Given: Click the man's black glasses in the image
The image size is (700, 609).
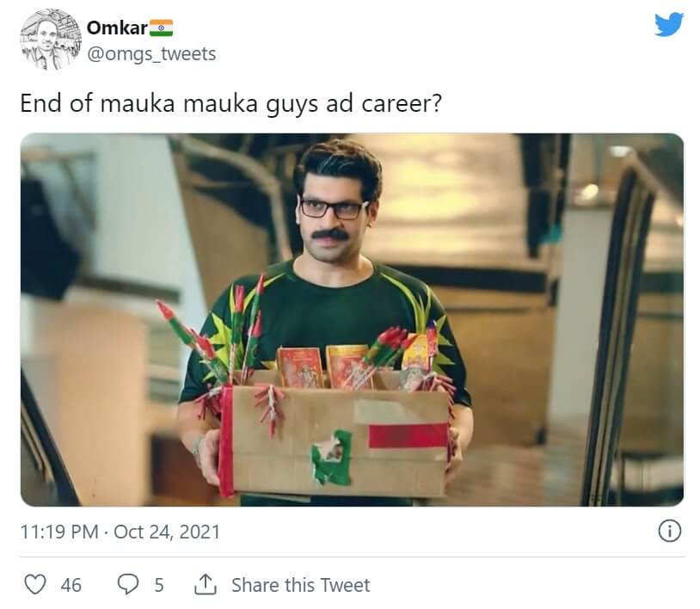Looking at the screenshot, I should [333, 208].
